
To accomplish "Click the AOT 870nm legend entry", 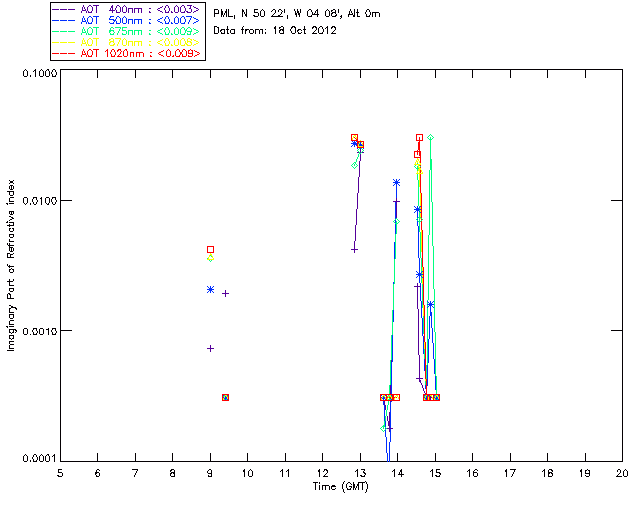I will point(127,42).
